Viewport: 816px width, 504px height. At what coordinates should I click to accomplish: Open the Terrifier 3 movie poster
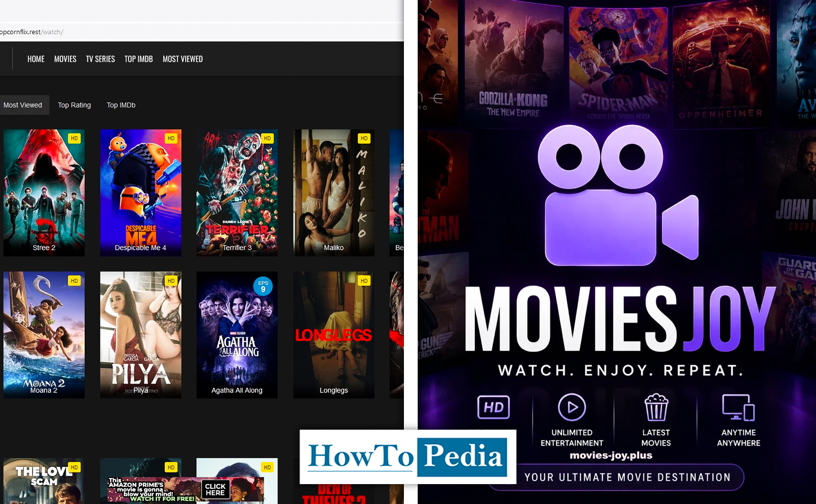(237, 193)
